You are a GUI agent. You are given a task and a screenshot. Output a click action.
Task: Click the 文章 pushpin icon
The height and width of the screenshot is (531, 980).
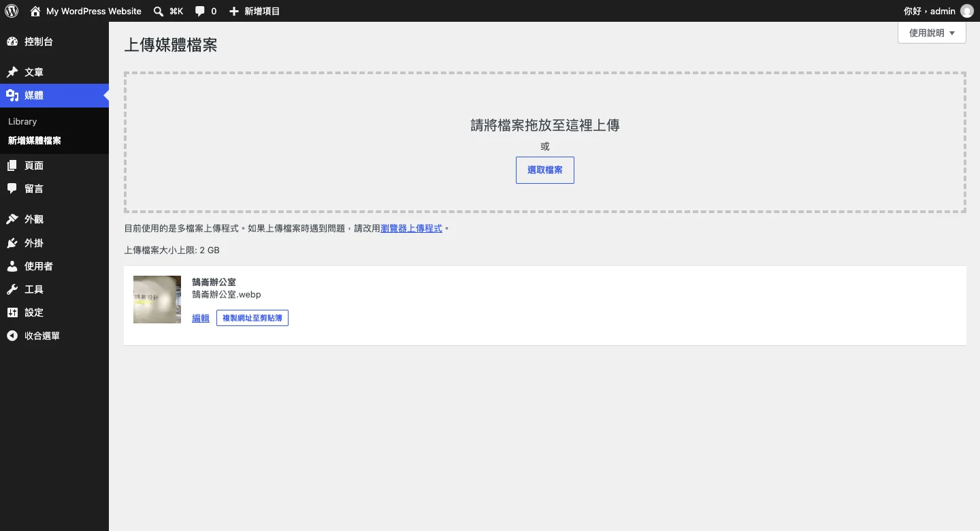pyautogui.click(x=12, y=72)
